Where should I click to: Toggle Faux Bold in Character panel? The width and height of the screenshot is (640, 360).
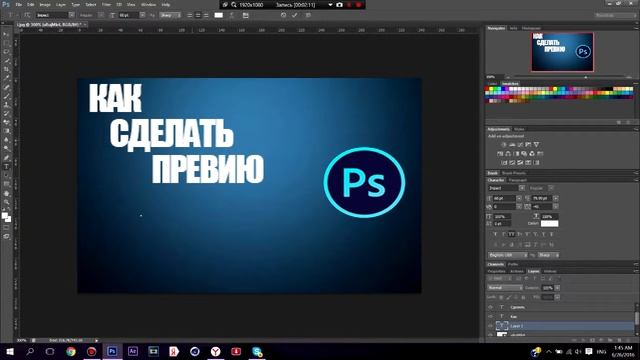(x=496, y=234)
